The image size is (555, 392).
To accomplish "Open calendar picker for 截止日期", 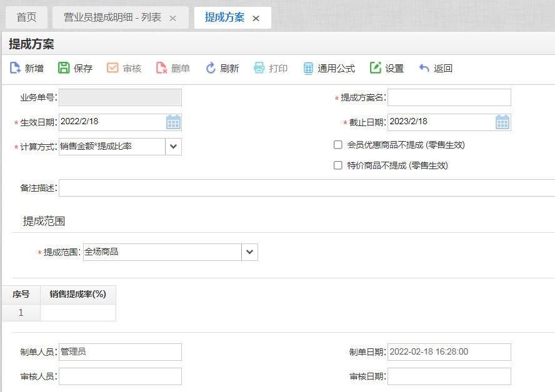I will [502, 122].
